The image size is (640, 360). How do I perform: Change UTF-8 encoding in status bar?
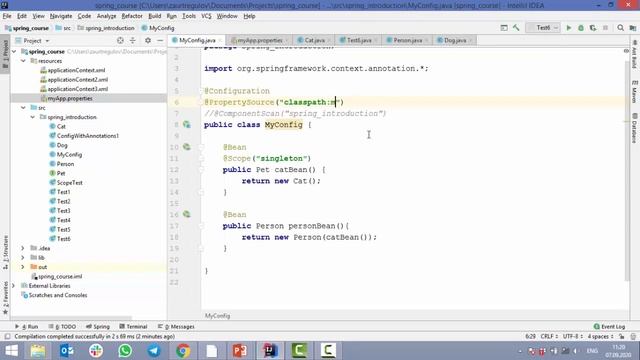pyautogui.click(x=572, y=336)
